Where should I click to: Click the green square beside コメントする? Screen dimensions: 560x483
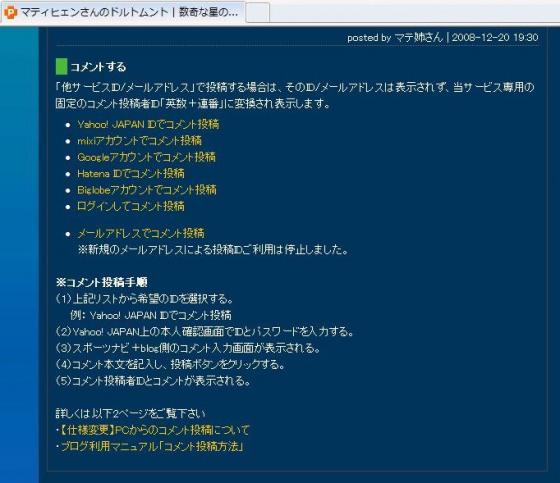[61, 67]
